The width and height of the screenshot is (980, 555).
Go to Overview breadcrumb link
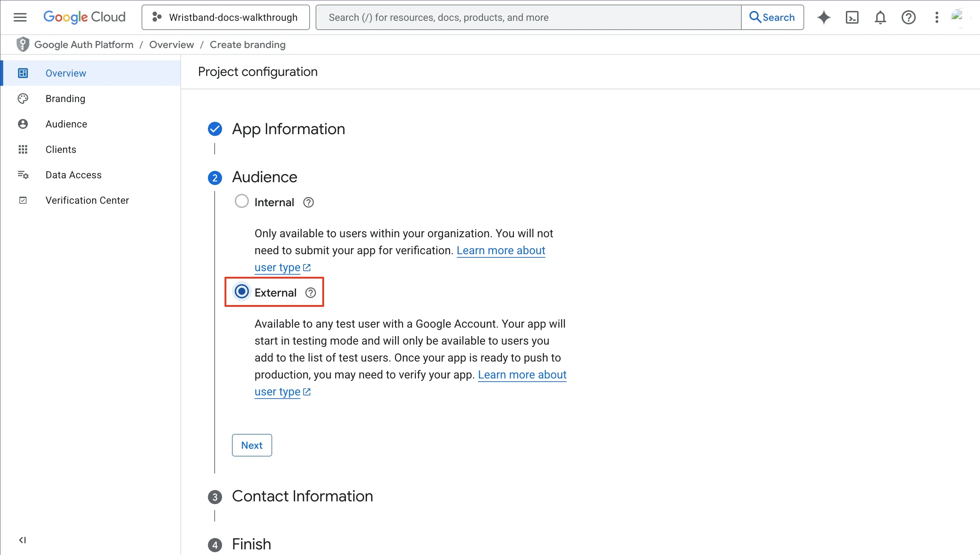172,44
